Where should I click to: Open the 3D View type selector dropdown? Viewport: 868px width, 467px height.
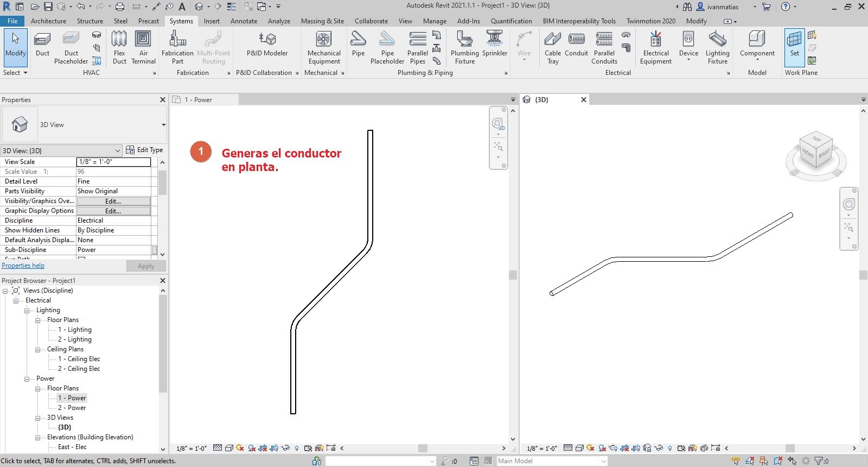tap(163, 125)
